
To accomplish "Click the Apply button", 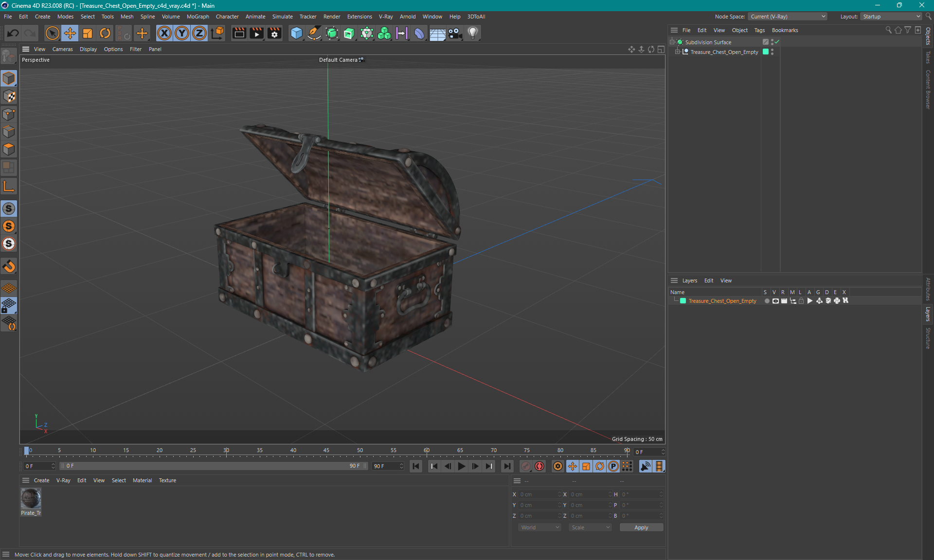I will tap(641, 527).
